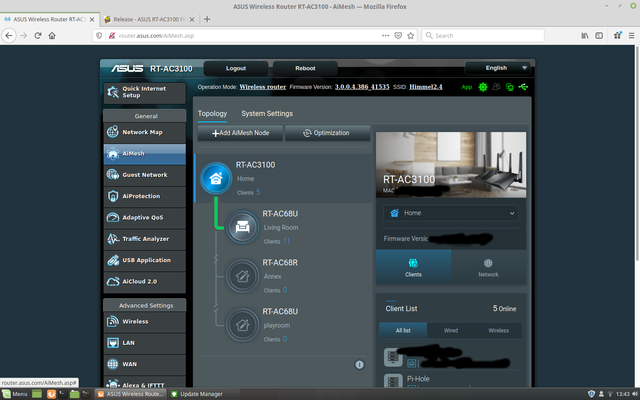This screenshot has height=400, width=640.
Task: Open AiCloud 2.0 page
Action: click(x=144, y=282)
